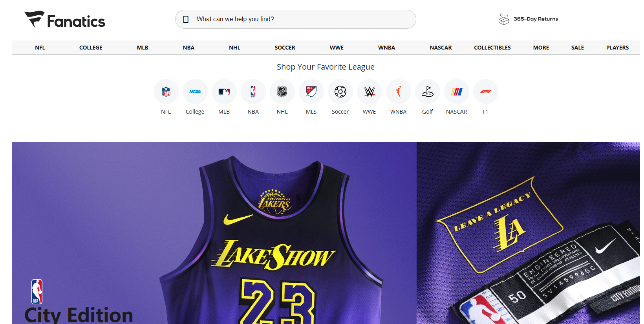Click the NFL label under league icons
Viewport: 644px width, 324px height.
tap(166, 112)
